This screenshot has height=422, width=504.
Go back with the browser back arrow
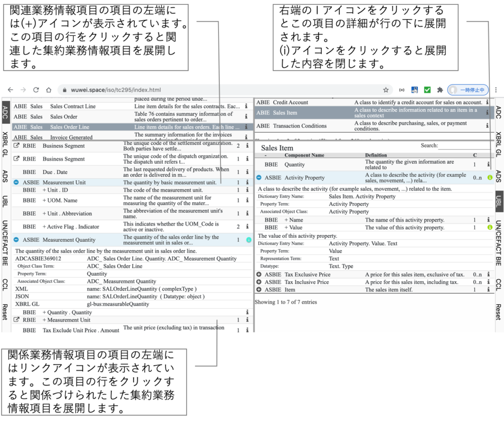coord(10,90)
